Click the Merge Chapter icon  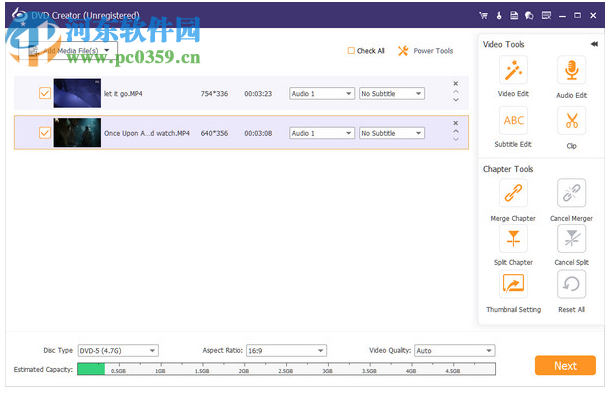(x=513, y=193)
